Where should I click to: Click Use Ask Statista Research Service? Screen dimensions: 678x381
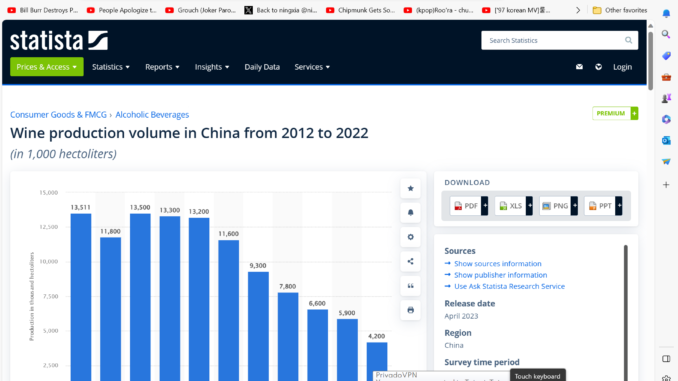pyautogui.click(x=509, y=286)
